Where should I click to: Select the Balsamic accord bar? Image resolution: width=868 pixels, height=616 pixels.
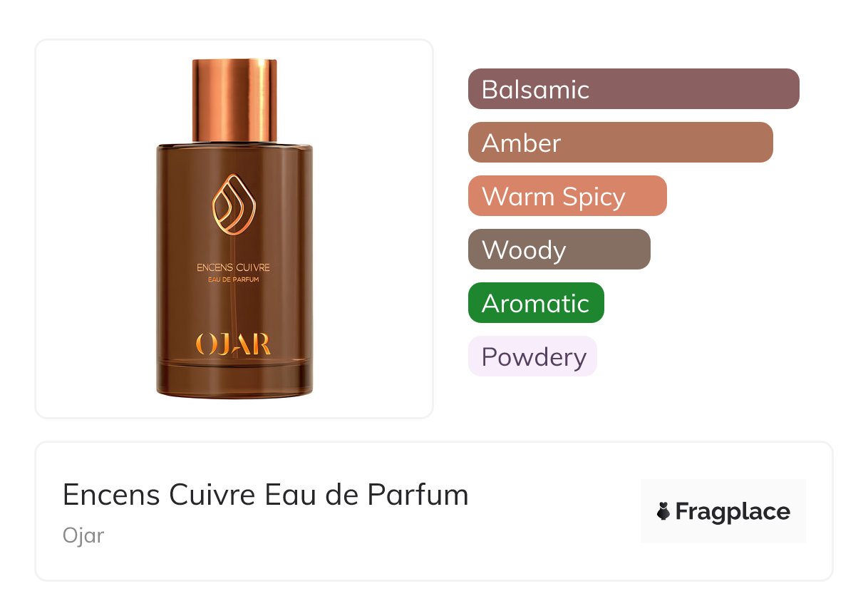click(x=634, y=89)
